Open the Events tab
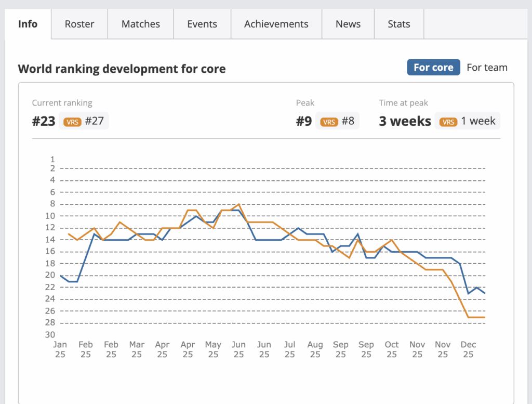The height and width of the screenshot is (404, 532). 202,24
